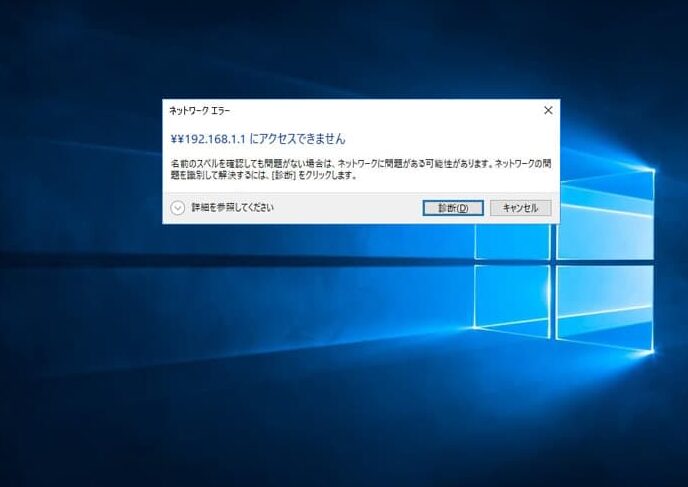
Task: Click the にアクセスできません heading text
Action: tap(297, 139)
